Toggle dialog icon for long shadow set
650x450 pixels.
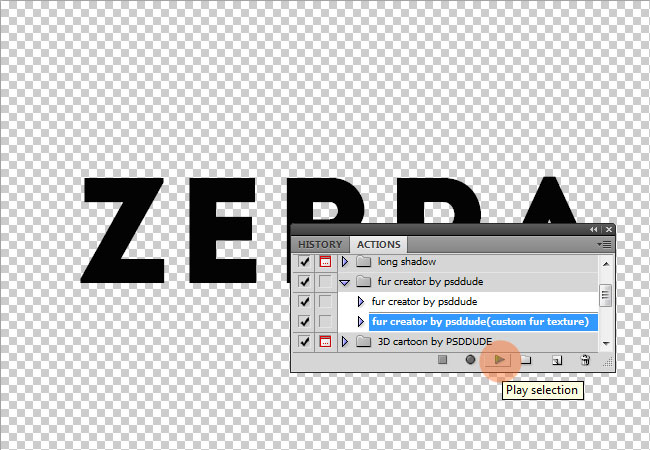(x=325, y=262)
